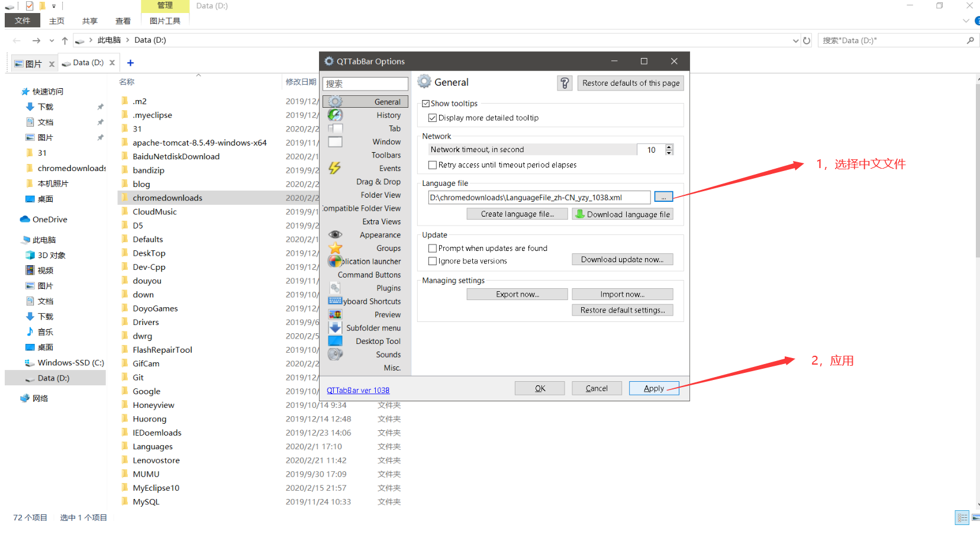Switch to the 图片工具 ribbon tab
Viewport: 980px width, 541px height.
pyautogui.click(x=165, y=21)
